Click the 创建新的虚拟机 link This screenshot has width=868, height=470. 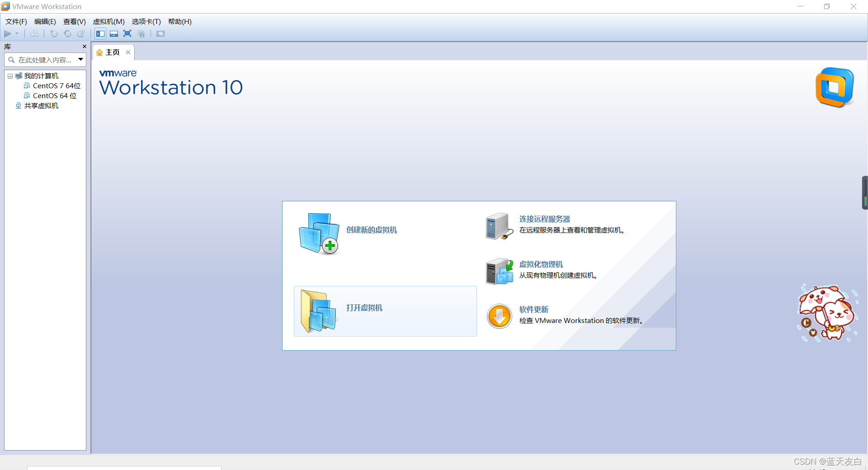click(x=372, y=230)
